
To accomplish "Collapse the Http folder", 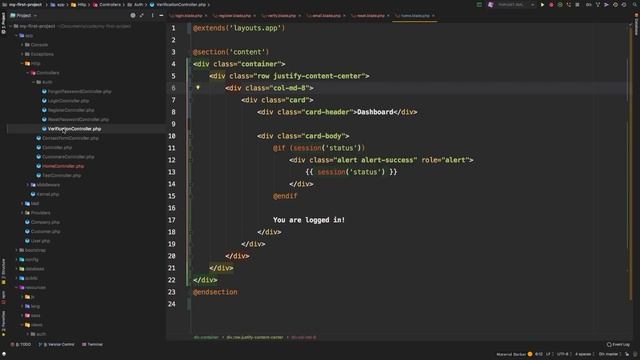I will [x=22, y=64].
